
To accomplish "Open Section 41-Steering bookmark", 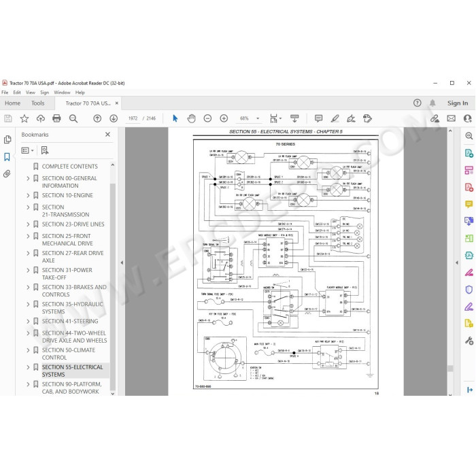I will tap(70, 321).
